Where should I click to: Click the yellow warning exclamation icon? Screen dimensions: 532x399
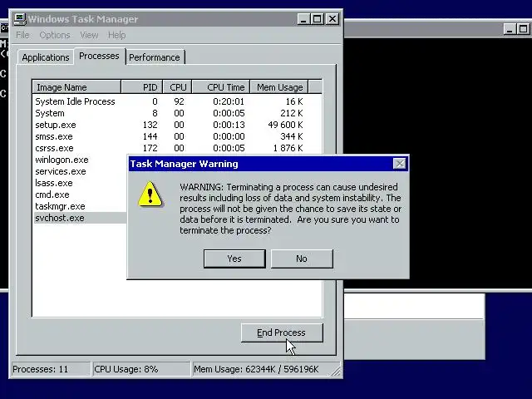tap(150, 195)
